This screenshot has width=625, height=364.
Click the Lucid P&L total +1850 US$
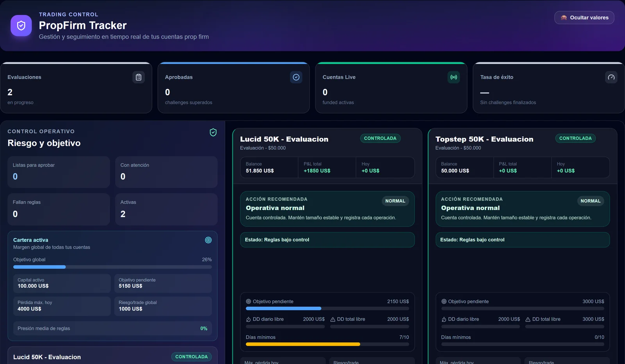tap(317, 171)
